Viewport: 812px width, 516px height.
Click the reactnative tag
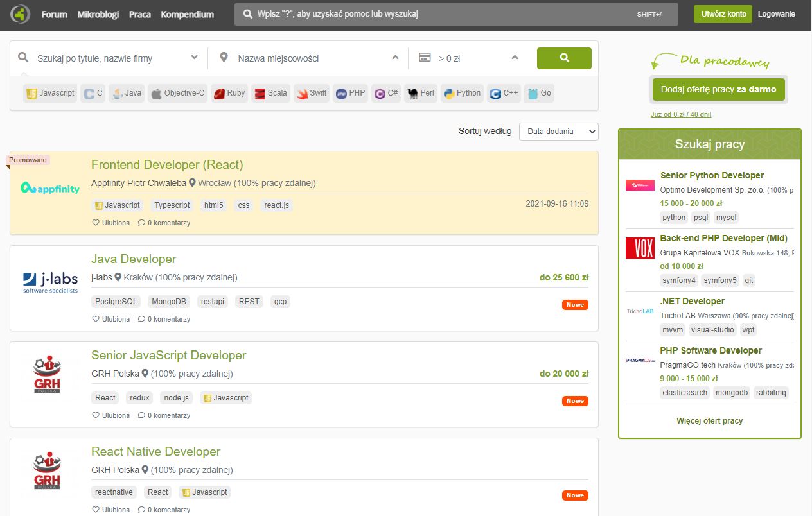114,492
